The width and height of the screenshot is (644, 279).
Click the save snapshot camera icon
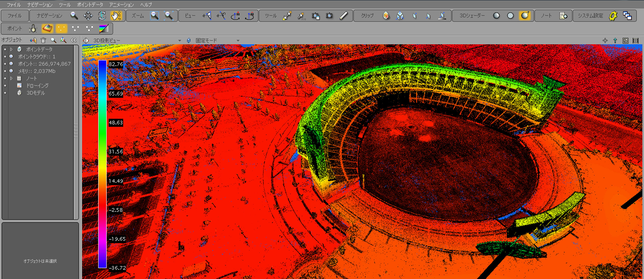click(315, 16)
